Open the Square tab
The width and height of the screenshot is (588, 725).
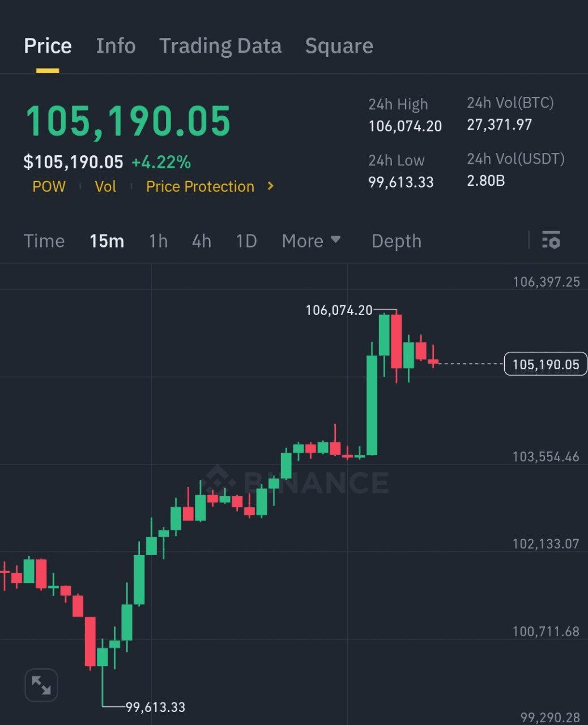[x=339, y=46]
